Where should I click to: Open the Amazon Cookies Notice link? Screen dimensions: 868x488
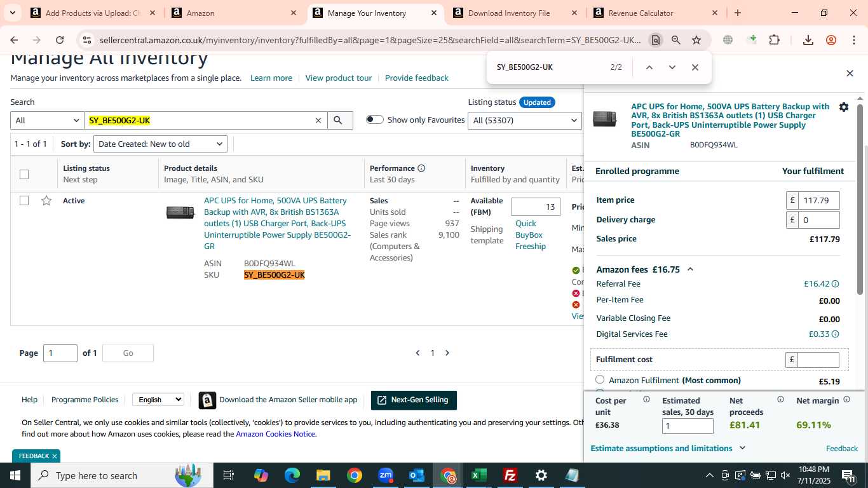coord(276,434)
